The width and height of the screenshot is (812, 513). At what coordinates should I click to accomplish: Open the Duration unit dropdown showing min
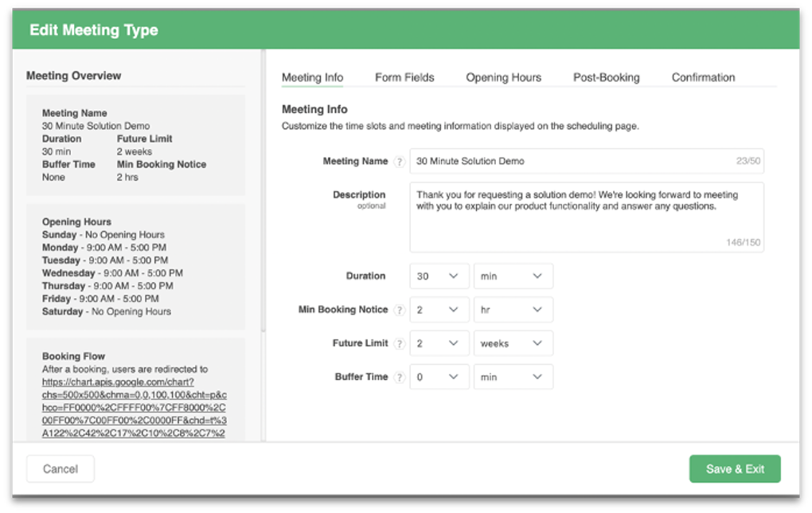(513, 276)
